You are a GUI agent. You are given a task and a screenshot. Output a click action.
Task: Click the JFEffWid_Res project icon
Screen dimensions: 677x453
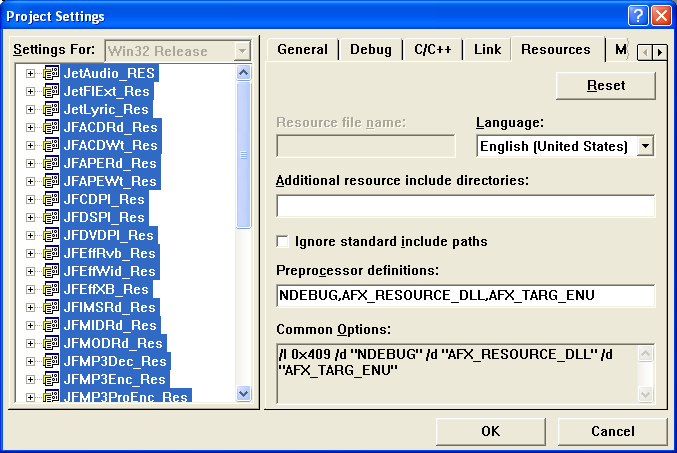pos(51,271)
